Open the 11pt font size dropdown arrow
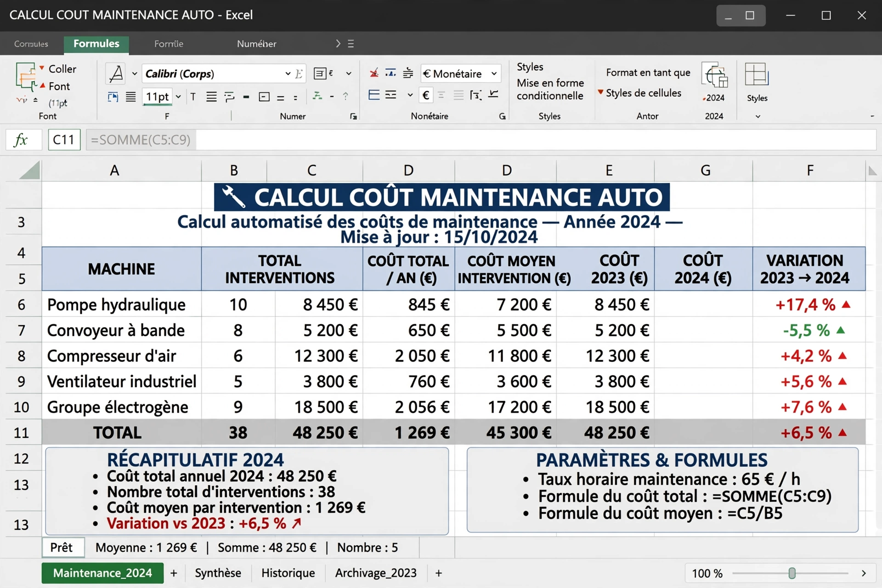882x588 pixels. click(x=178, y=97)
